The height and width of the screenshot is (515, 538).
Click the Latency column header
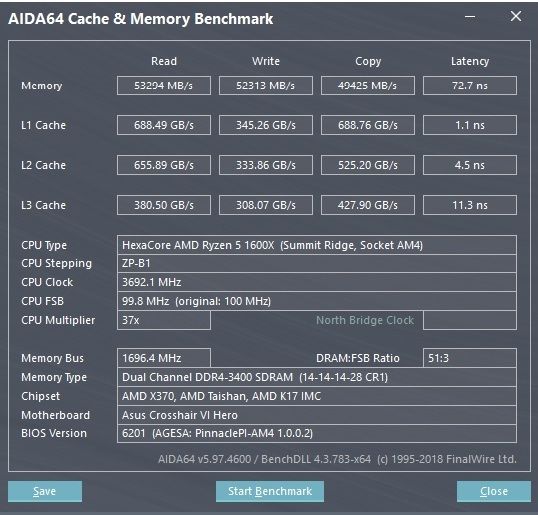click(470, 61)
